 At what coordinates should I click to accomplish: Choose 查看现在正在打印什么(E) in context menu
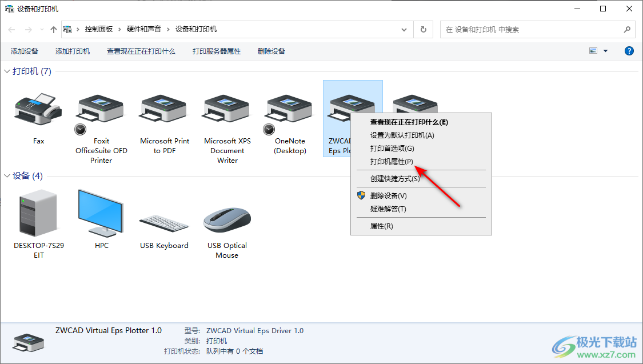421,122
